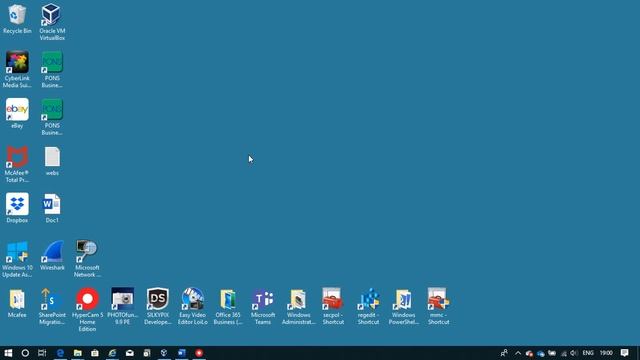Open Microsoft Store from the taskbar
The height and width of the screenshot is (360, 640).
95,353
